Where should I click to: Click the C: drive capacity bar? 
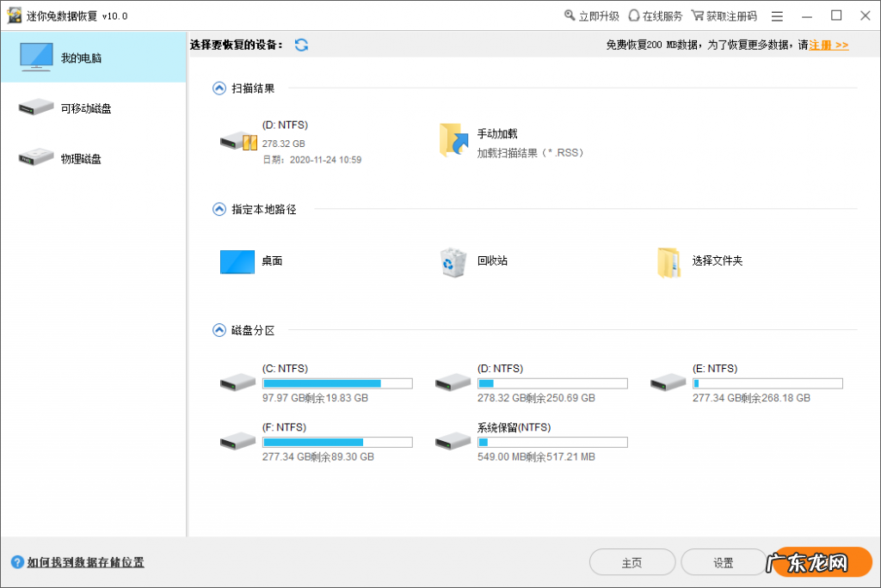pyautogui.click(x=337, y=383)
